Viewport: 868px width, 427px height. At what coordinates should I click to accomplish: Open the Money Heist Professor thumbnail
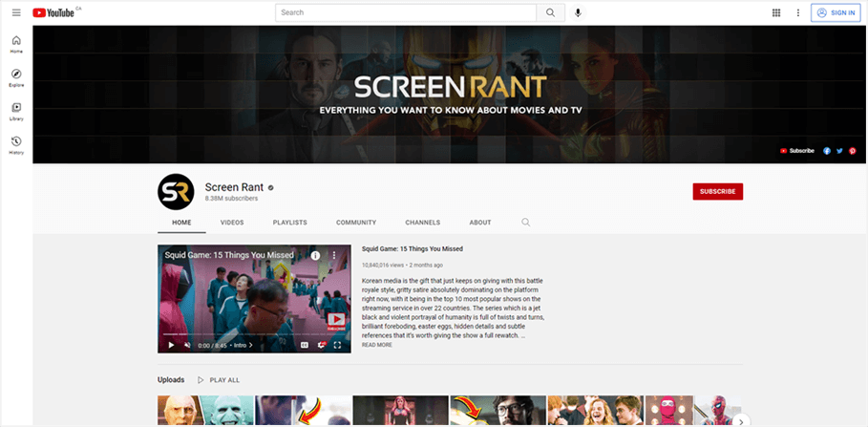(x=498, y=411)
